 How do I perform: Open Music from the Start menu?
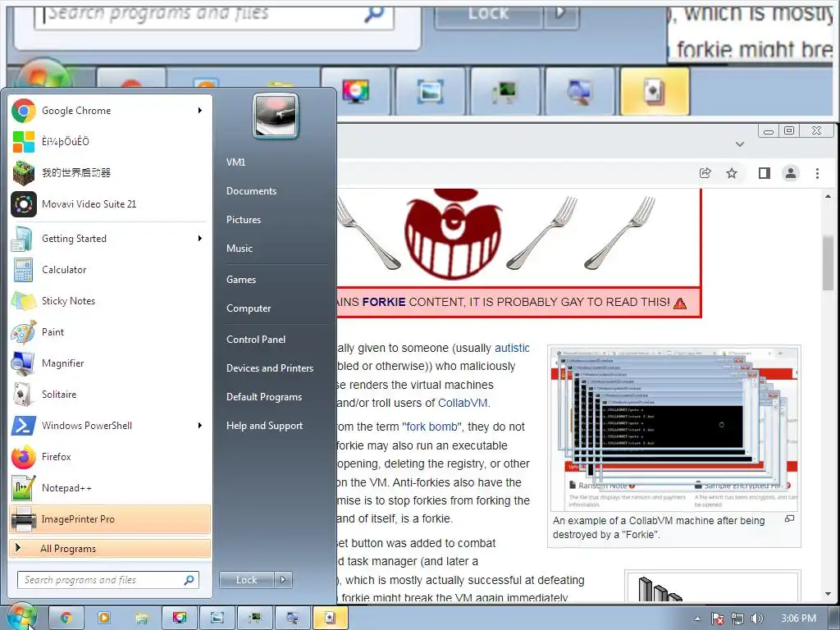click(x=239, y=248)
